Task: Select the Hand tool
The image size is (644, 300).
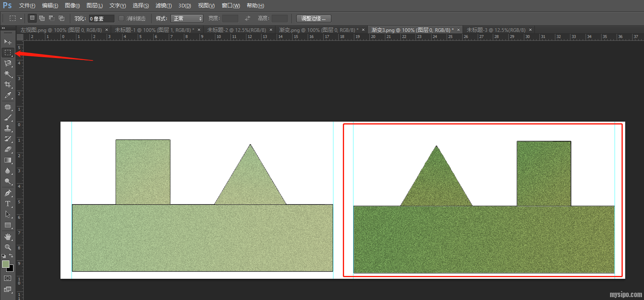Action: coord(7,237)
